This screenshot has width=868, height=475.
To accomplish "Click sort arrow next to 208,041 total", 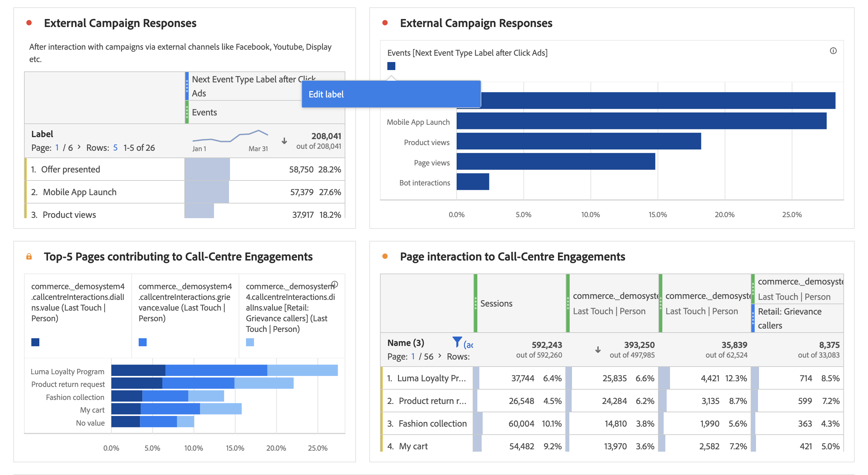I will pyautogui.click(x=284, y=141).
